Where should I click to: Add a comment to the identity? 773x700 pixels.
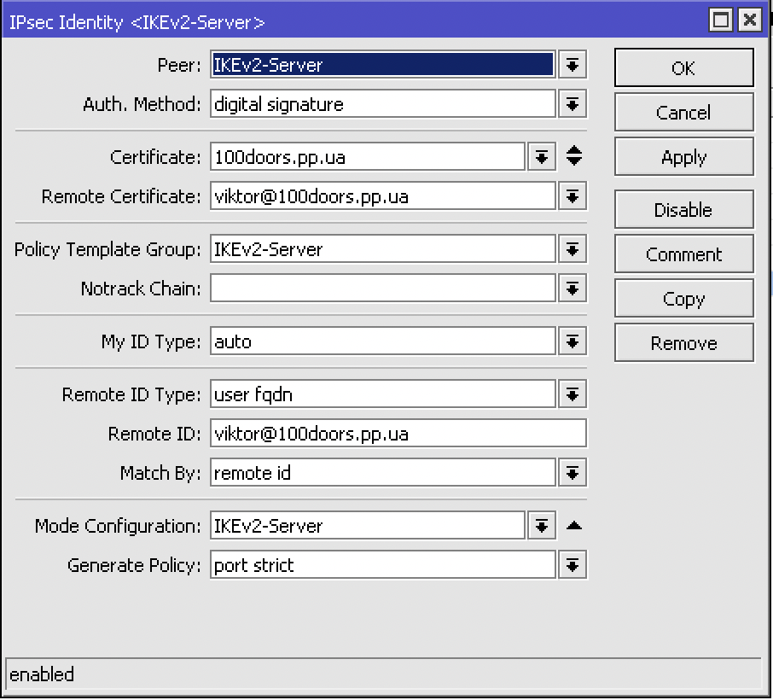(x=683, y=254)
